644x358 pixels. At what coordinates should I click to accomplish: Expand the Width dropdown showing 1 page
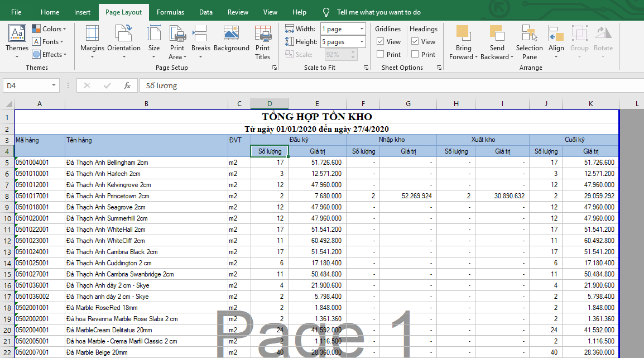tap(362, 29)
